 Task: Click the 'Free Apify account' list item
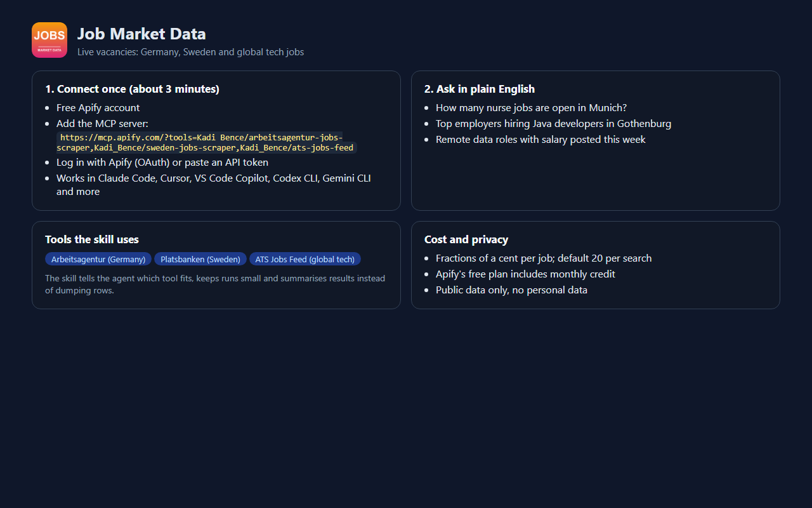pos(98,108)
